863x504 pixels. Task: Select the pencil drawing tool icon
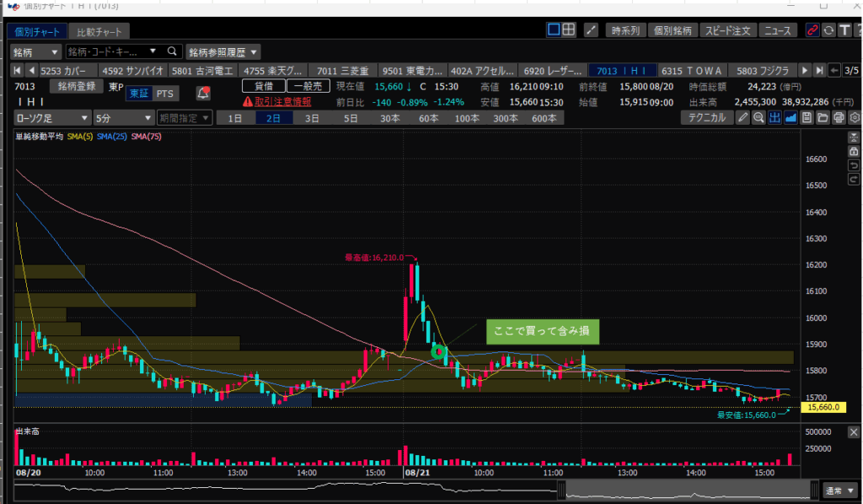point(742,118)
